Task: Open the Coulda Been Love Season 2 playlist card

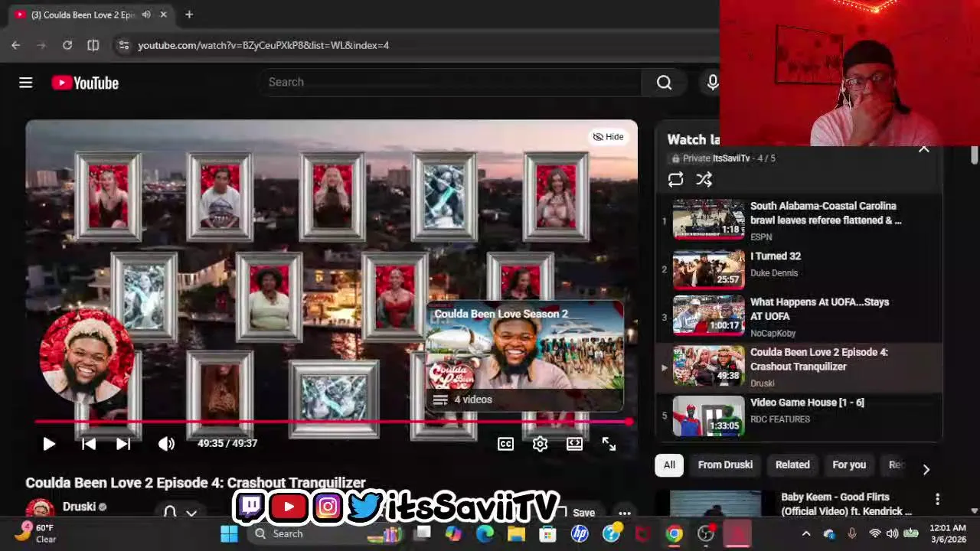Action: tap(524, 357)
